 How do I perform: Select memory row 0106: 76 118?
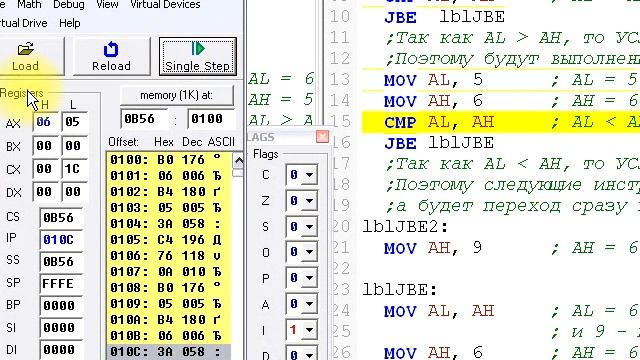[169, 256]
